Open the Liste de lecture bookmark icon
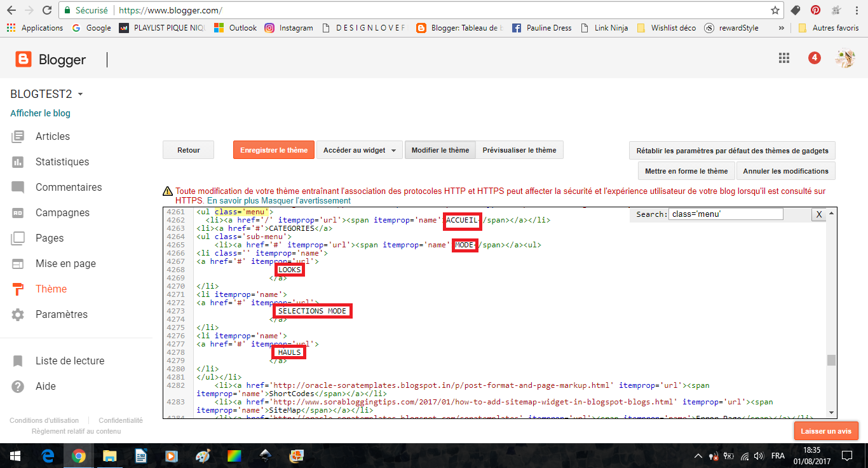 [18, 361]
